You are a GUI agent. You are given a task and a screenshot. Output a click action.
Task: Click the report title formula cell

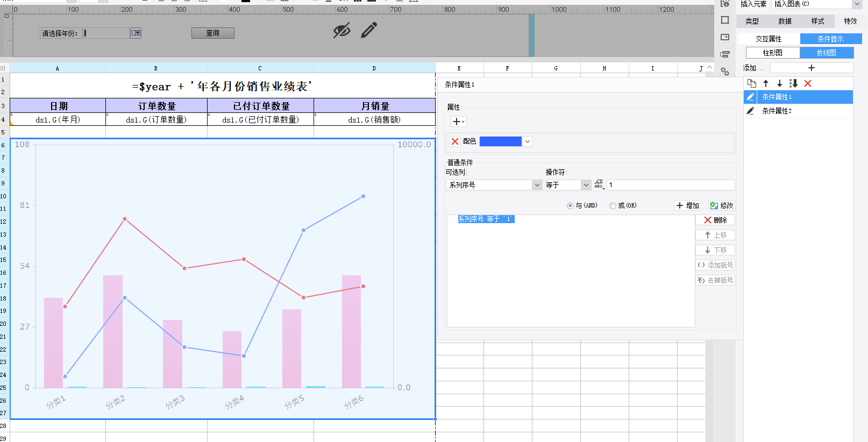(x=222, y=86)
